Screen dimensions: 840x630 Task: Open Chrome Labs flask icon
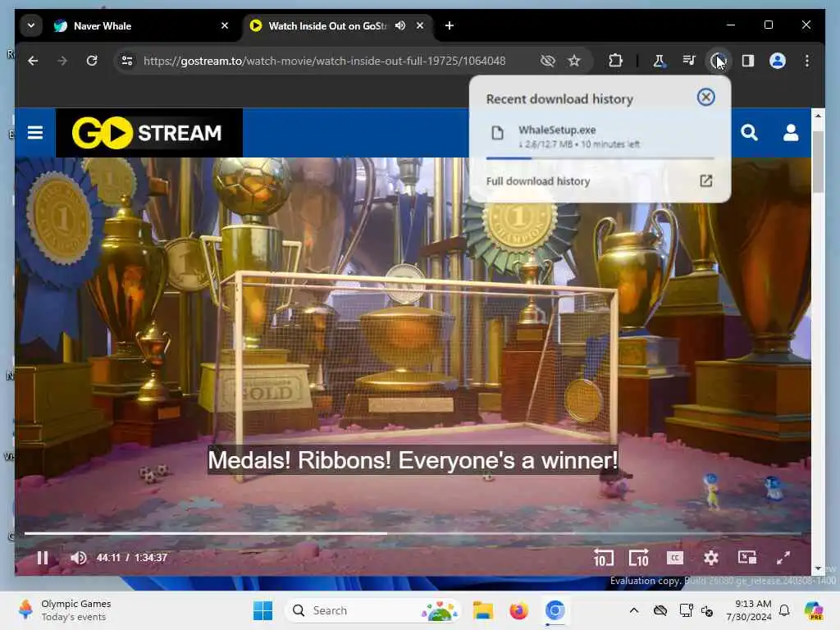(659, 61)
